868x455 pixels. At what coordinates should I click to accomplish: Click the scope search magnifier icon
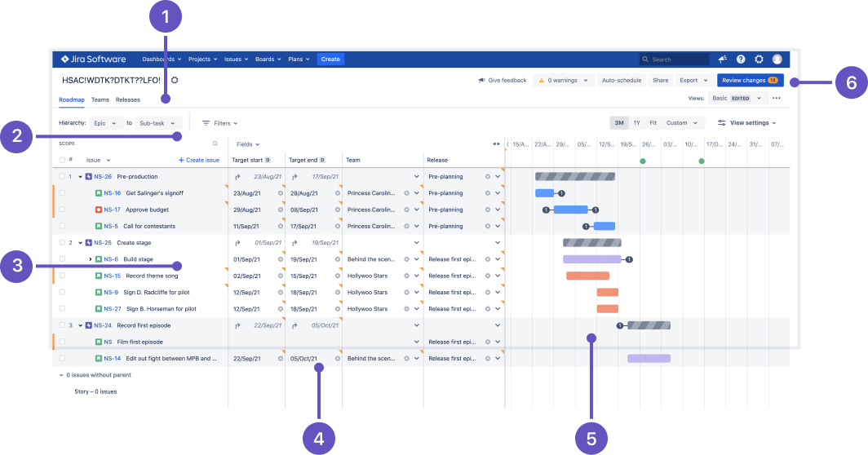[215, 144]
